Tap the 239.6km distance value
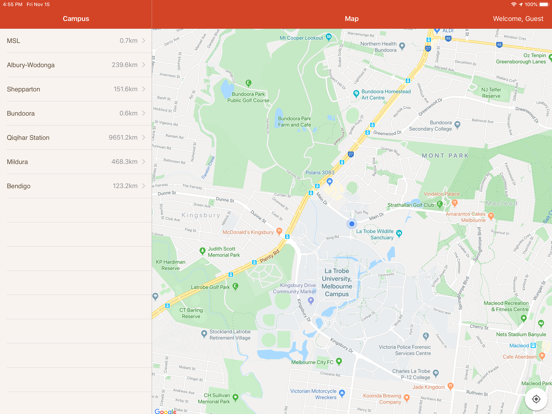 [x=124, y=65]
